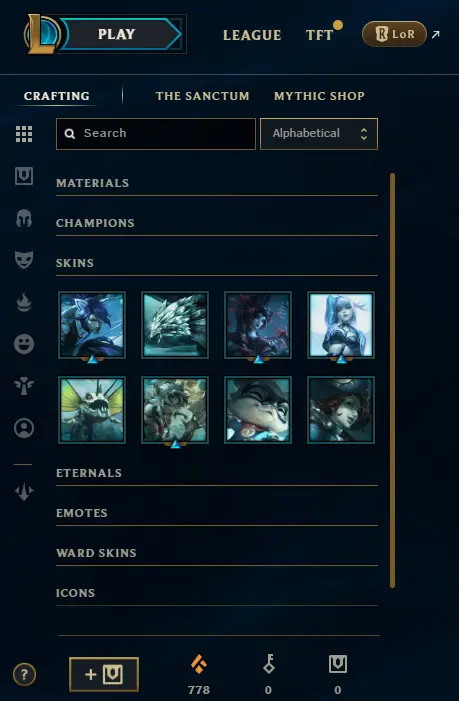Expand the Eternals section header

coord(217,473)
